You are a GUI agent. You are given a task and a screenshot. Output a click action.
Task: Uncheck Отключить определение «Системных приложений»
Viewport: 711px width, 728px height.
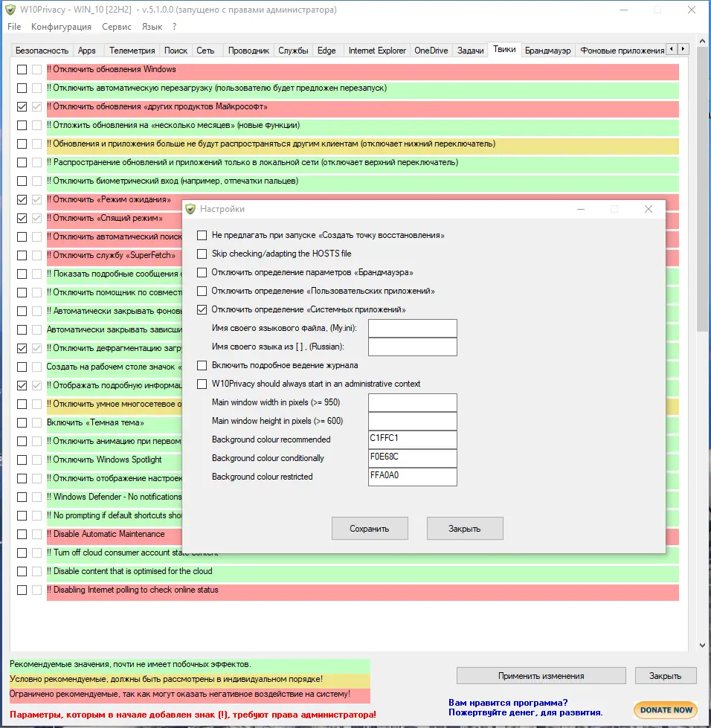tap(202, 309)
